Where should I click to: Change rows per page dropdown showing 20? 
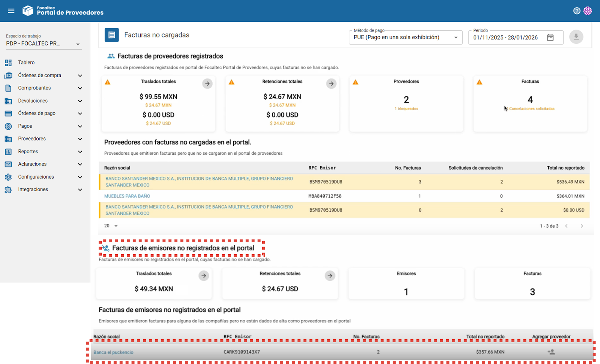(x=111, y=226)
